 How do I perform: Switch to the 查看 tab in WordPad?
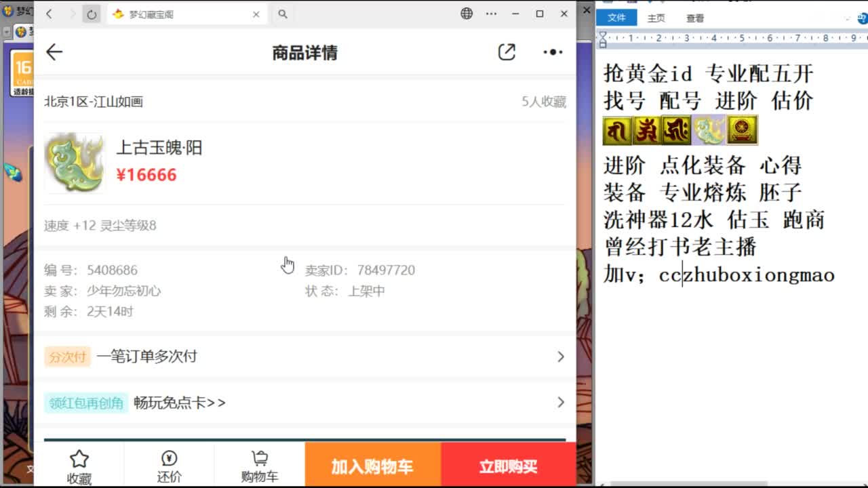coord(695,19)
